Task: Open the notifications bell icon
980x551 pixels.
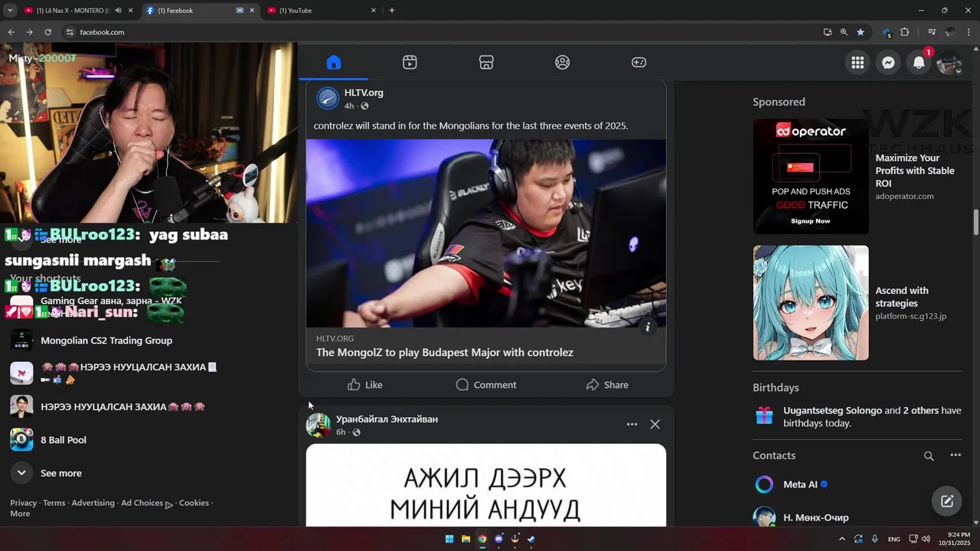Action: [x=919, y=64]
